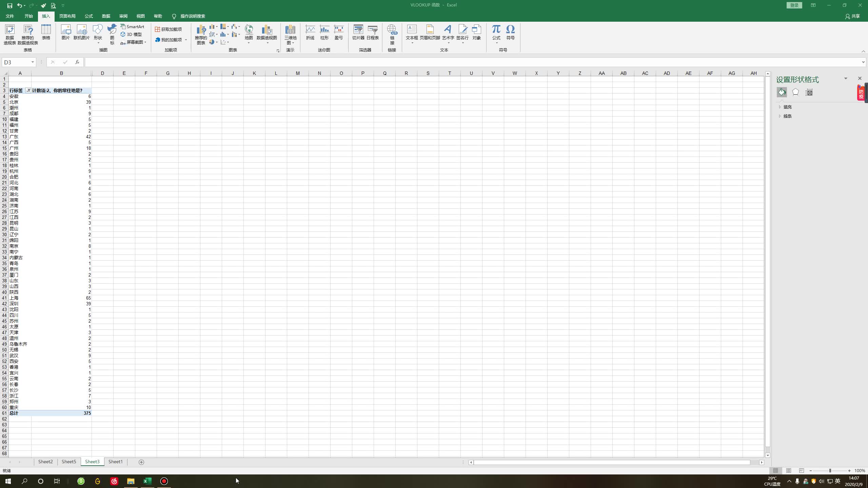Screen dimensions: 868x488
Task: Add a new worksheet with plus button
Action: tap(141, 462)
